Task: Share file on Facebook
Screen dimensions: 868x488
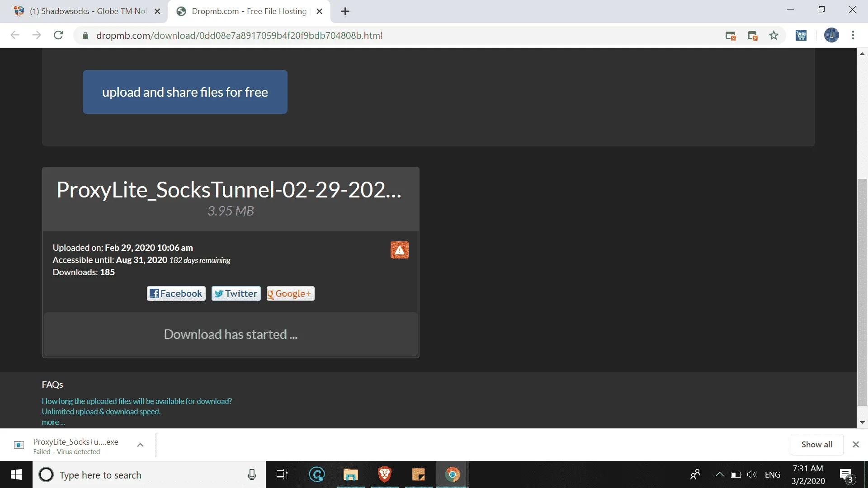Action: (x=176, y=294)
